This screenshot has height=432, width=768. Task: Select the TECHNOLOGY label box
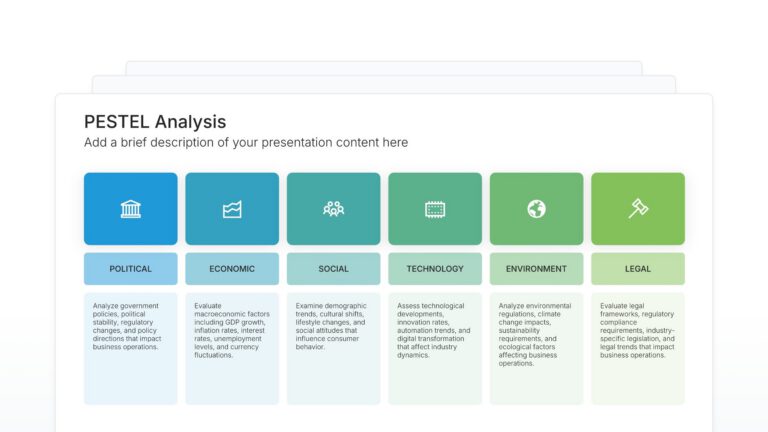point(435,269)
